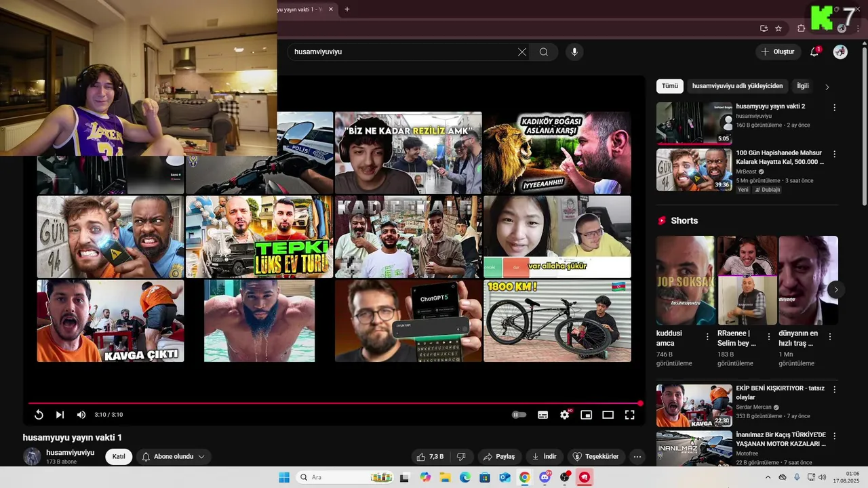The image size is (868, 488).
Task: Toggle the autoplay switch
Action: click(519, 415)
